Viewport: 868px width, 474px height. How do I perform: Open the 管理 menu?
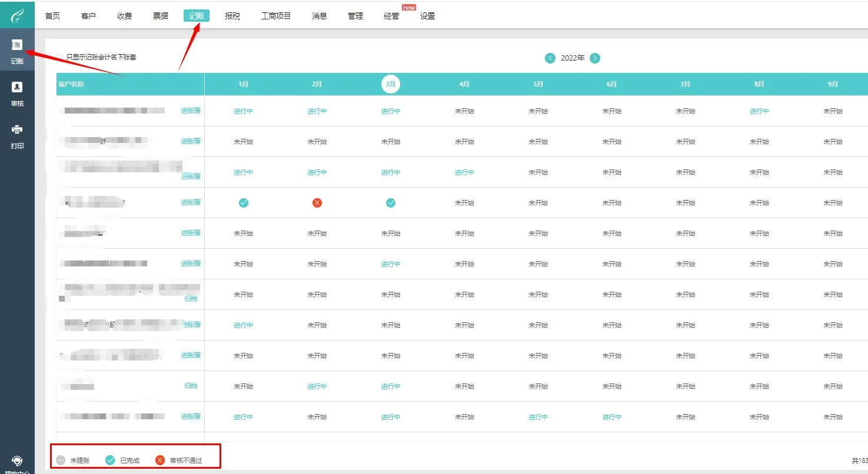tap(355, 16)
